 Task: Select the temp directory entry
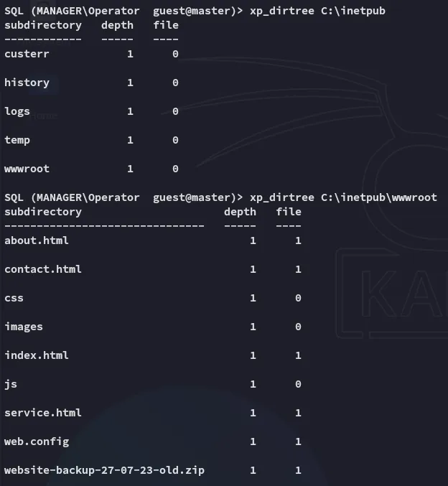[x=17, y=140]
